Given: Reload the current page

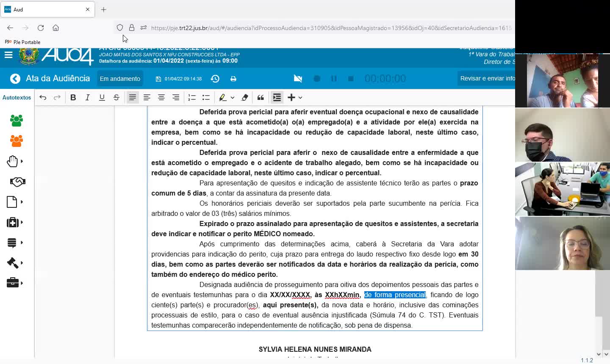Looking at the screenshot, I should [x=41, y=28].
